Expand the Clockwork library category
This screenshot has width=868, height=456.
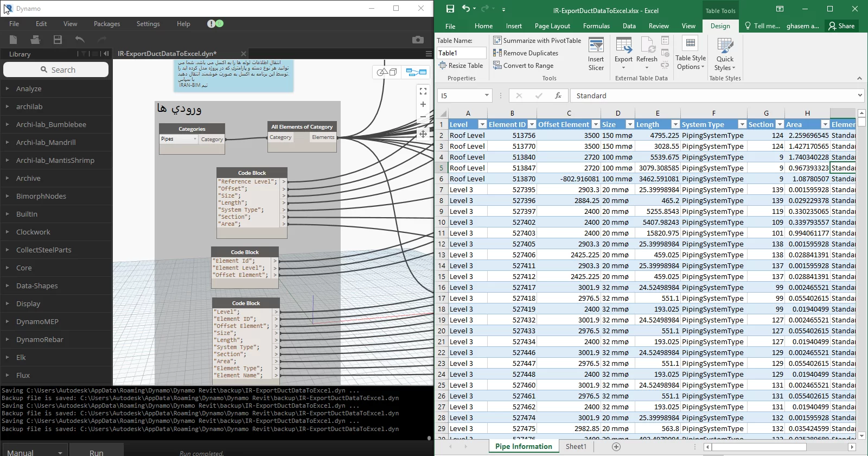coord(33,232)
